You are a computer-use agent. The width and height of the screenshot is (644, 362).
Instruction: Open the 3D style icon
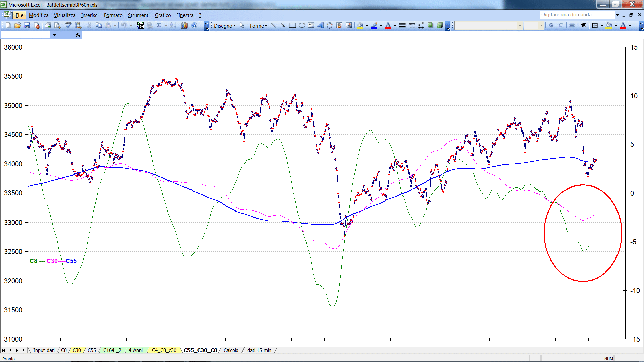pos(440,25)
